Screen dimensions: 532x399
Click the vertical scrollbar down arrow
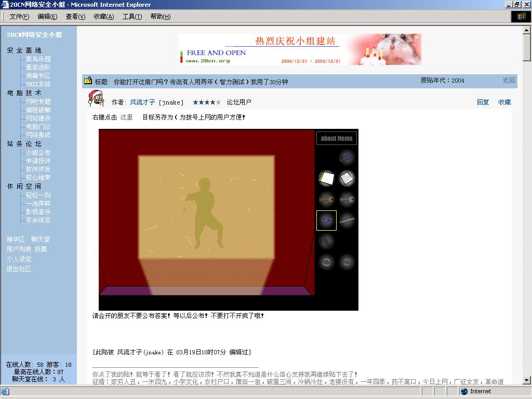click(527, 380)
